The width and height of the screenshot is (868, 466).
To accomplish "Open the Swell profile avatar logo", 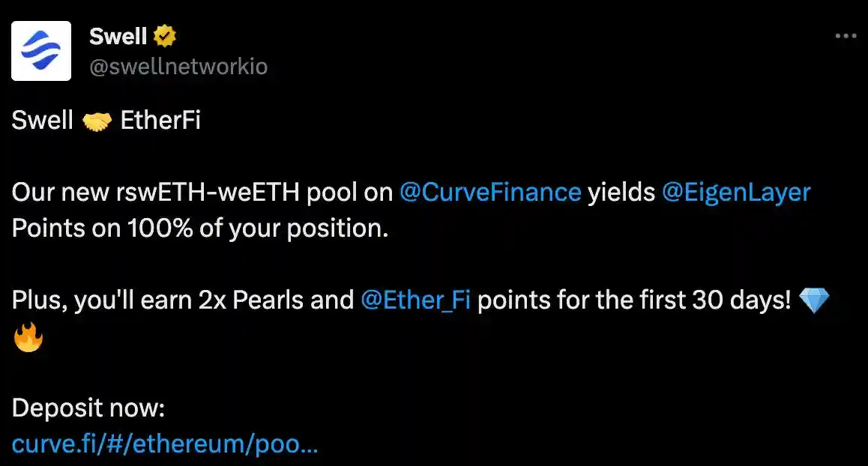I will point(41,51).
